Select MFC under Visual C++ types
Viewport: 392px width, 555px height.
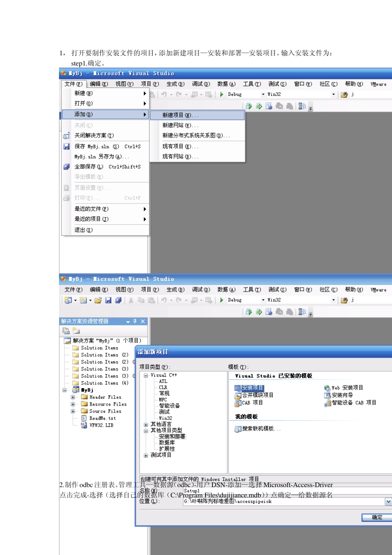[163, 400]
